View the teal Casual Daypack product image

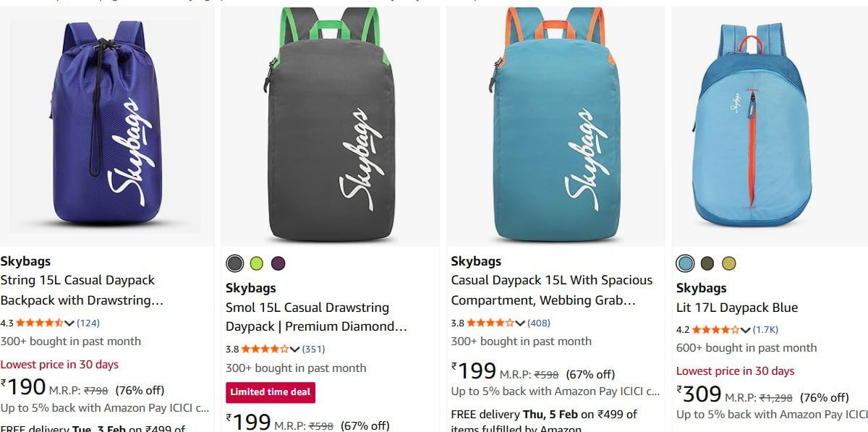[x=556, y=125]
